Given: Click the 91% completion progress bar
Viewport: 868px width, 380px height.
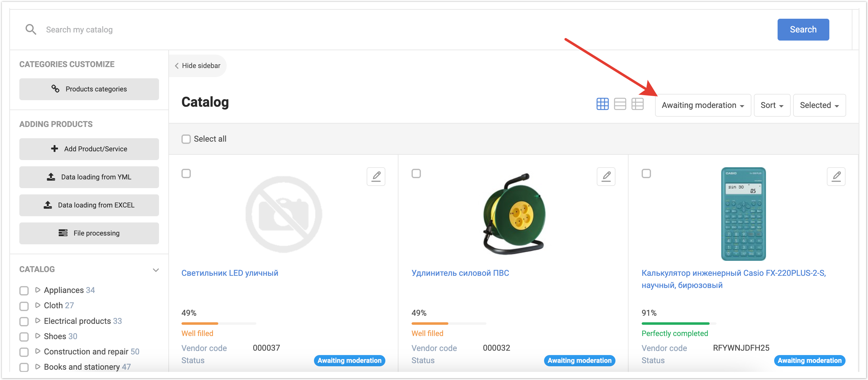Looking at the screenshot, I should tap(678, 323).
